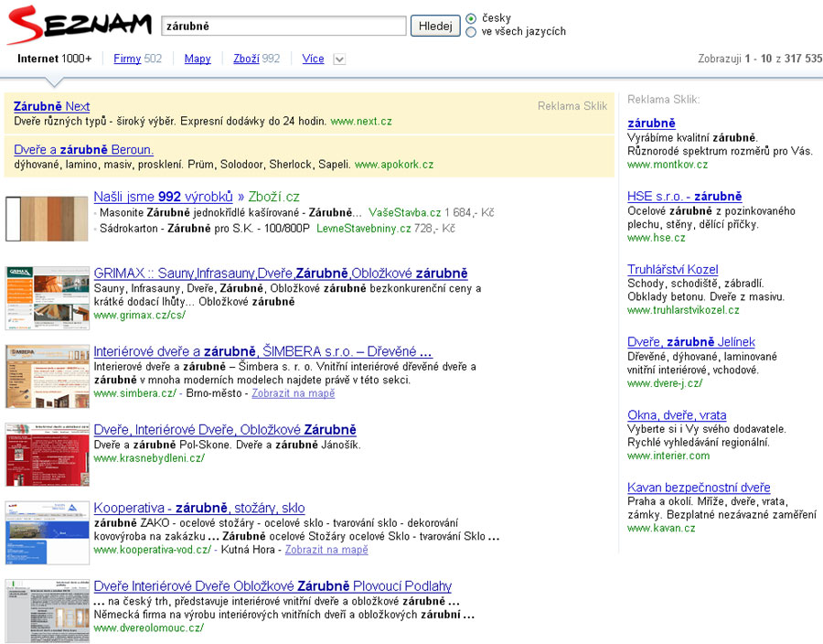Image resolution: width=823 pixels, height=644 pixels.
Task: Visit www.next.cz ad URL
Action: (x=361, y=122)
